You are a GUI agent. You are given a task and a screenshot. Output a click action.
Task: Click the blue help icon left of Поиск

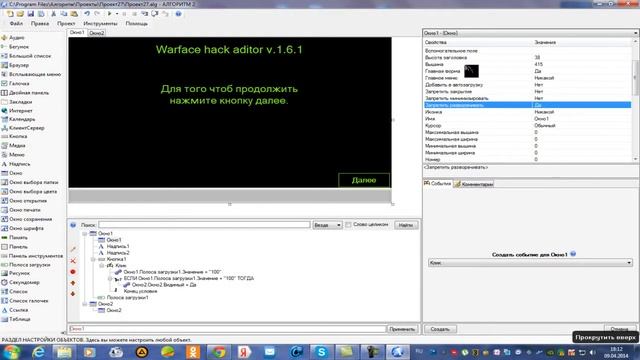click(x=73, y=225)
